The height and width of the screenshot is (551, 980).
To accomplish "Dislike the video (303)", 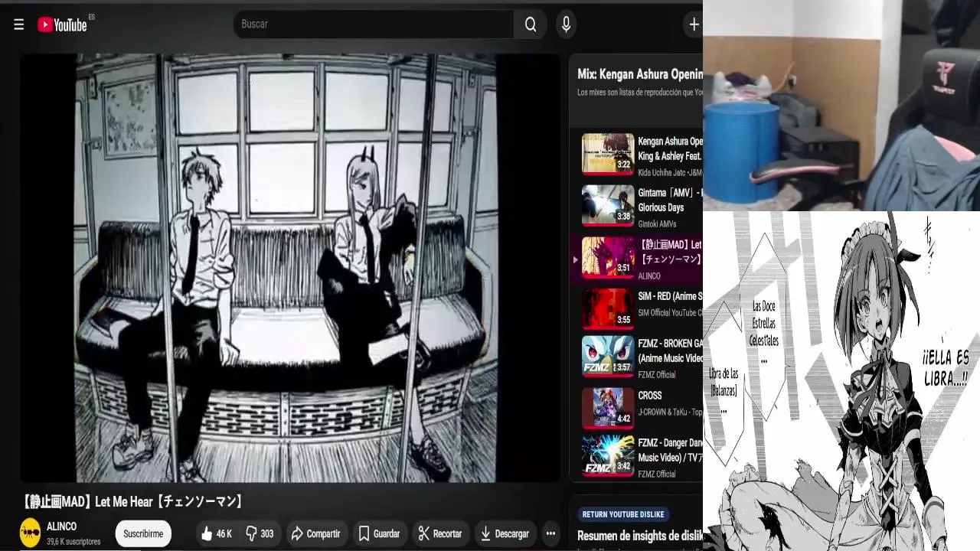I will (x=259, y=533).
